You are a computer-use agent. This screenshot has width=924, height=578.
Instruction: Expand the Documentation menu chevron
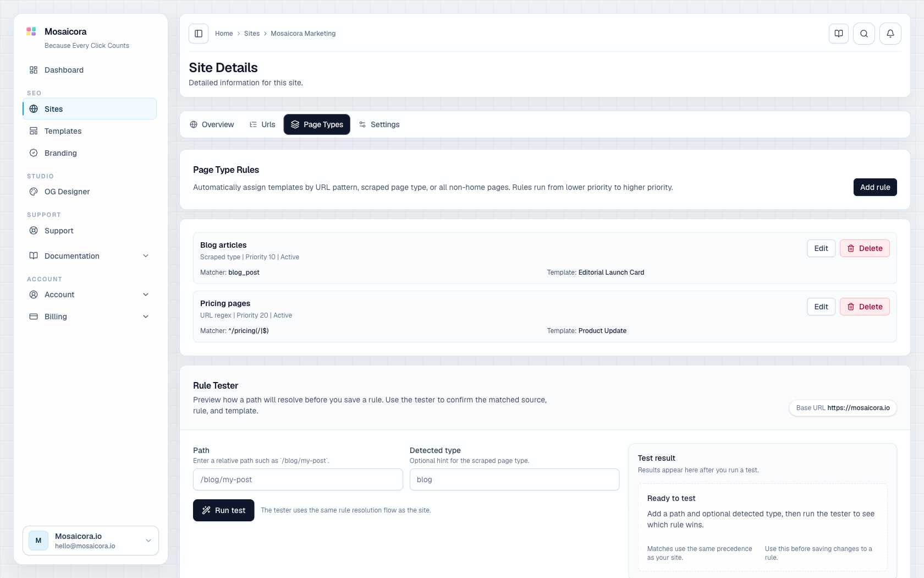click(146, 256)
